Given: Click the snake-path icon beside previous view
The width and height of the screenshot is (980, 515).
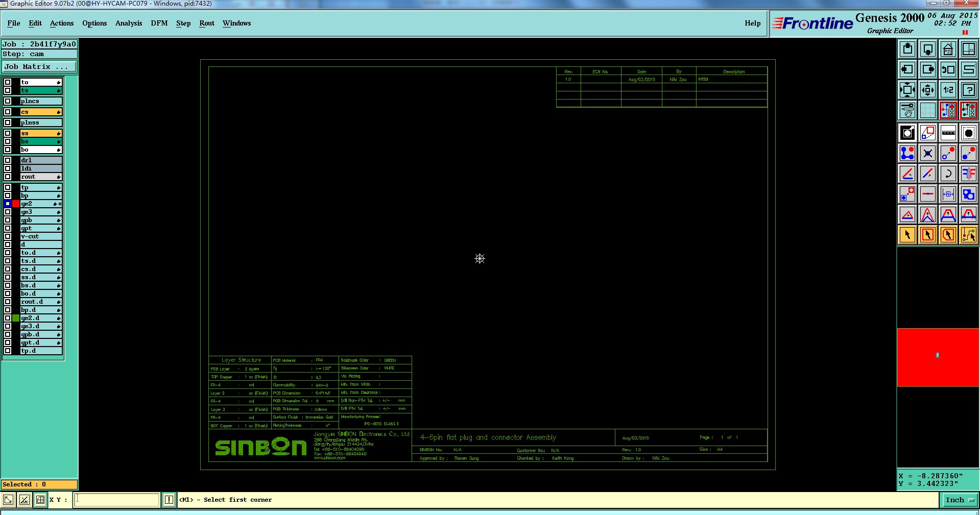Looking at the screenshot, I should coord(968,69).
